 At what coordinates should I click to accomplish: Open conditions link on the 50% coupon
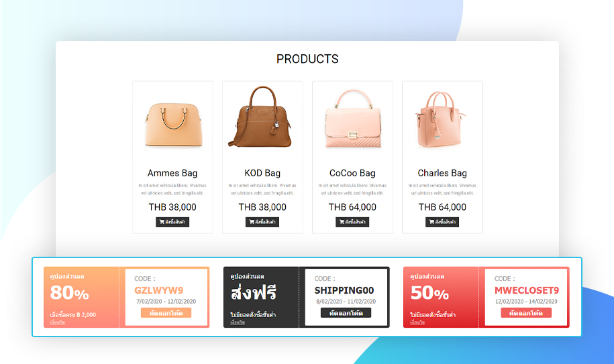(x=417, y=322)
